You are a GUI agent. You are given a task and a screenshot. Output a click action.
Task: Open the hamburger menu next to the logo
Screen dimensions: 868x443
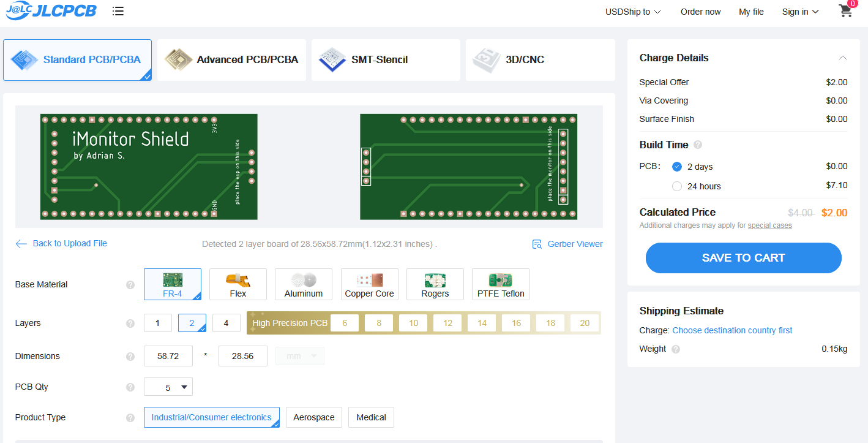click(118, 11)
